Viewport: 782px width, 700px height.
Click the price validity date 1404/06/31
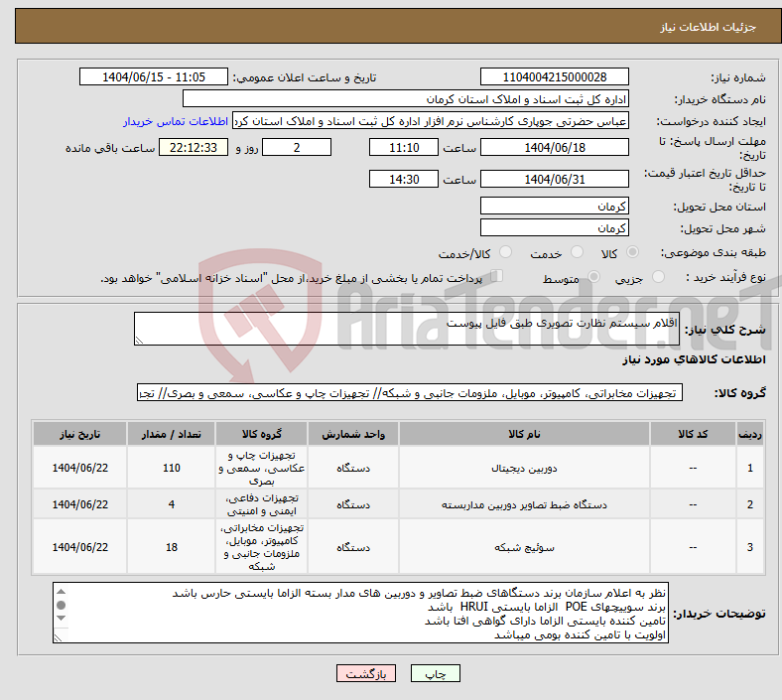point(555,179)
